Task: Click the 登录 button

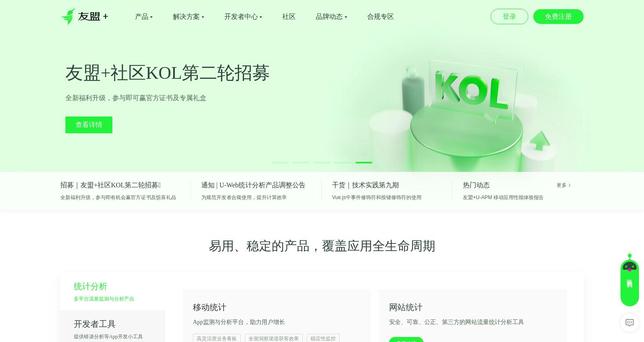Action: 509,17
